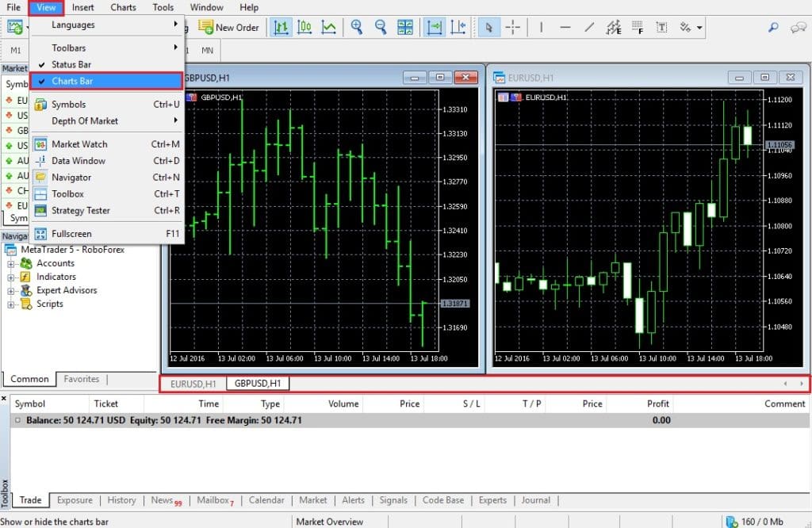Screen dimensions: 812x528
Task: Expand the Scripts tree node
Action: point(10,304)
